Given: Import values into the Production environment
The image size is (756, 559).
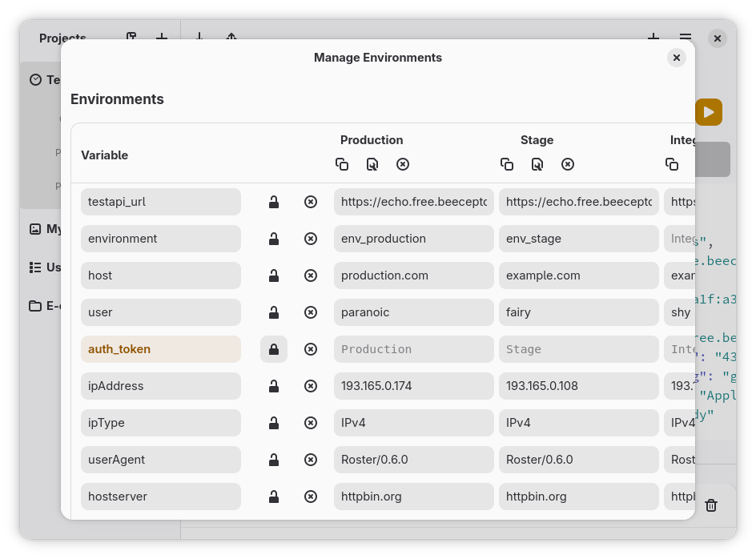Looking at the screenshot, I should pos(372,164).
